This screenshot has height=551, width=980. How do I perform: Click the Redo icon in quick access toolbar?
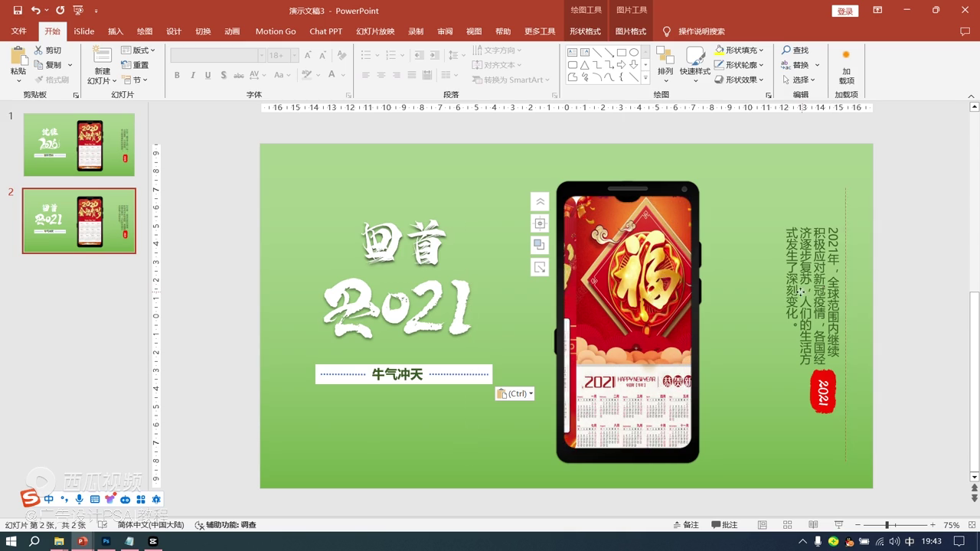pyautogui.click(x=60, y=11)
